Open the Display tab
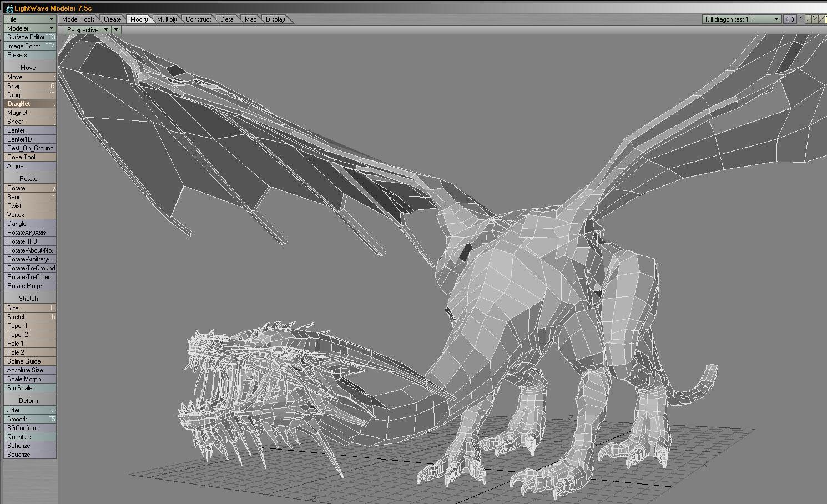This screenshot has height=504, width=827. coord(275,19)
